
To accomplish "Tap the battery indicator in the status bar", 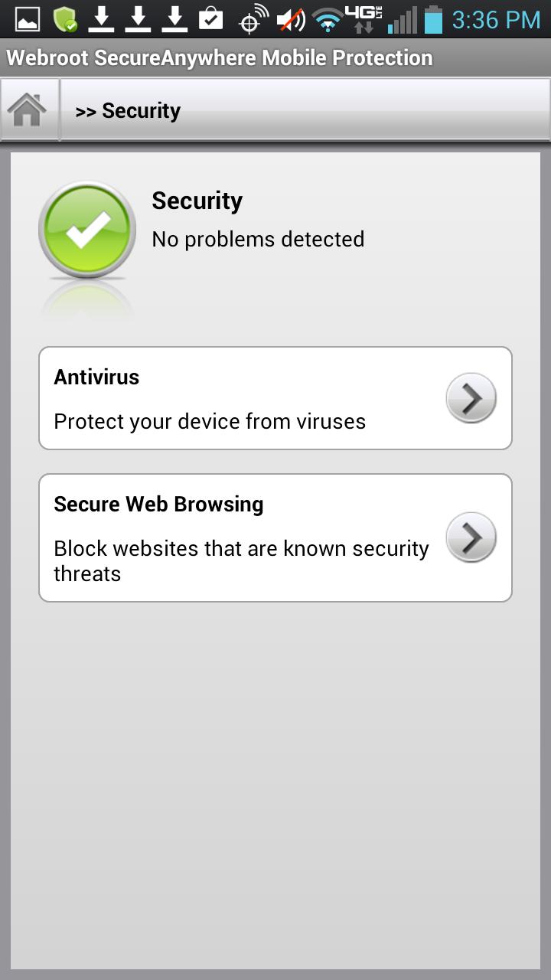I will click(433, 18).
